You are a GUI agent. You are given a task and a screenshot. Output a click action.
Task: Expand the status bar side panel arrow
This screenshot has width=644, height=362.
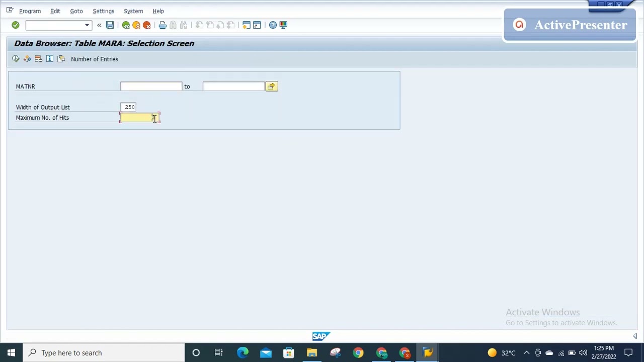point(635,336)
